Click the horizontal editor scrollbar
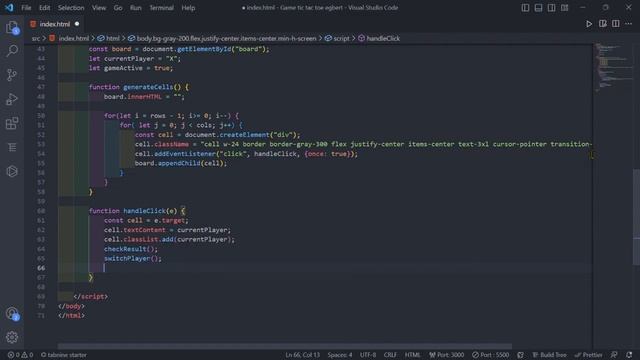The image size is (640, 360). [x=284, y=346]
